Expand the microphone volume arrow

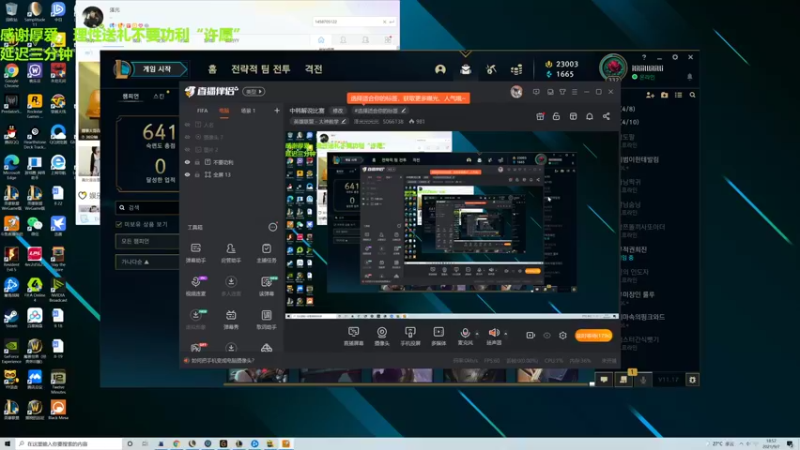point(477,334)
